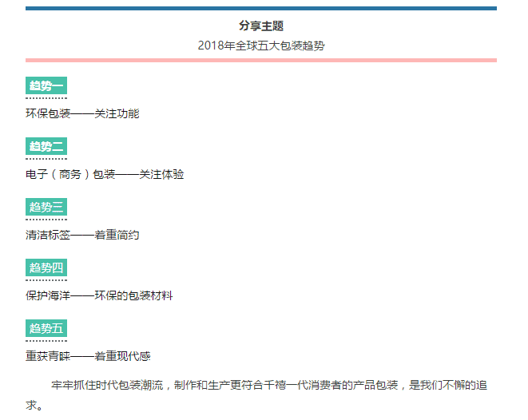Click the dotted line below 趋势三
This screenshot has height=420, width=528.
(x=46, y=220)
